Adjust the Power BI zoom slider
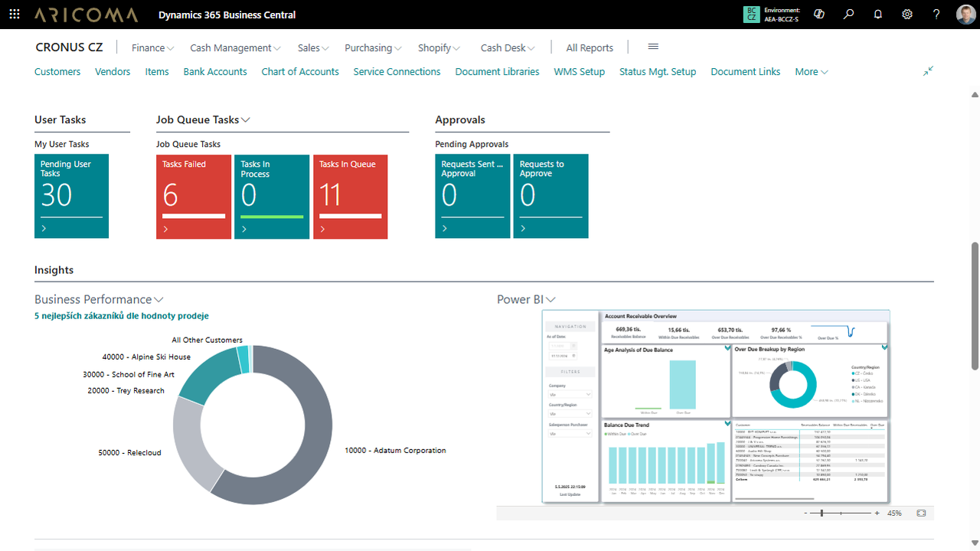Viewport: 980px width, 551px height. (x=822, y=513)
